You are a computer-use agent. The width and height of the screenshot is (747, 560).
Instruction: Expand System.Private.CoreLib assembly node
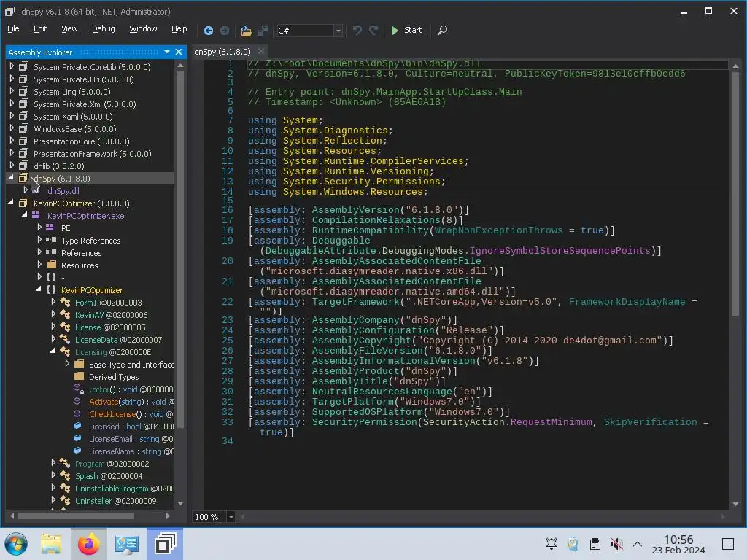coord(12,66)
